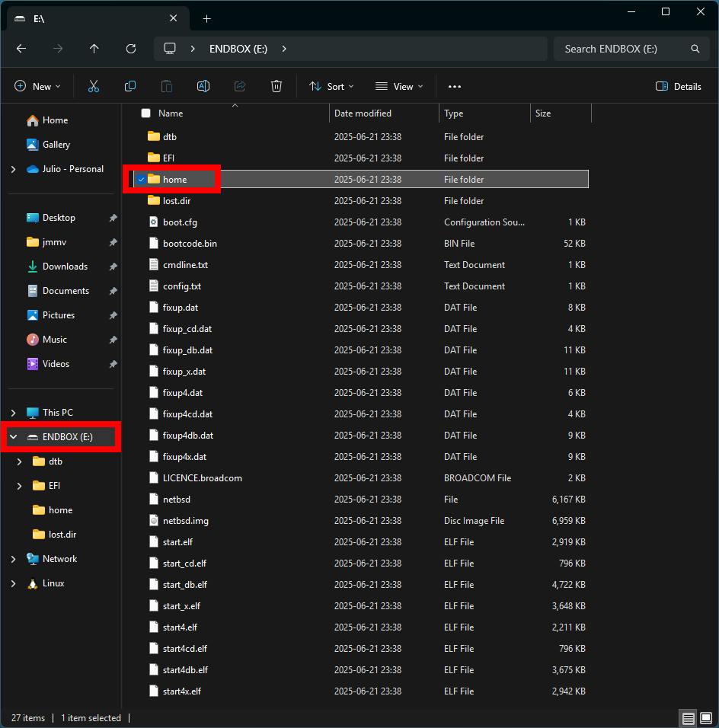This screenshot has height=728, width=719.
Task: Click the Cut scissors icon
Action: pos(94,86)
